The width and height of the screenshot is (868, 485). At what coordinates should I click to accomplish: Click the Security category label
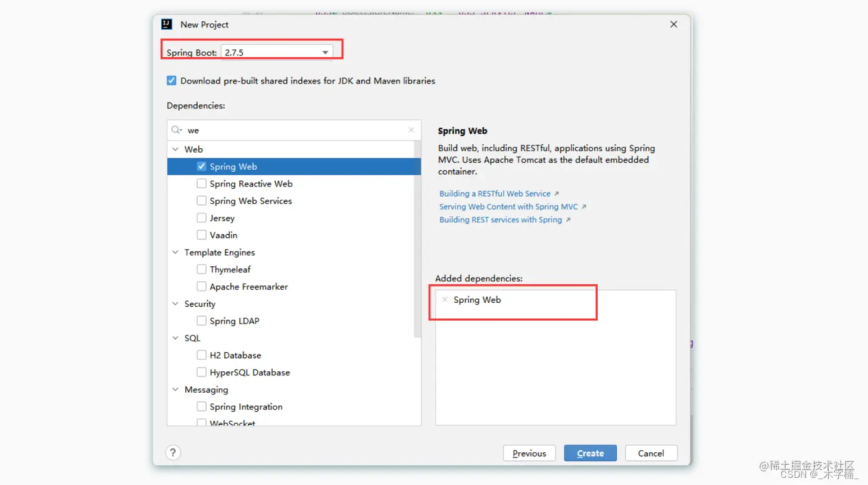(199, 304)
